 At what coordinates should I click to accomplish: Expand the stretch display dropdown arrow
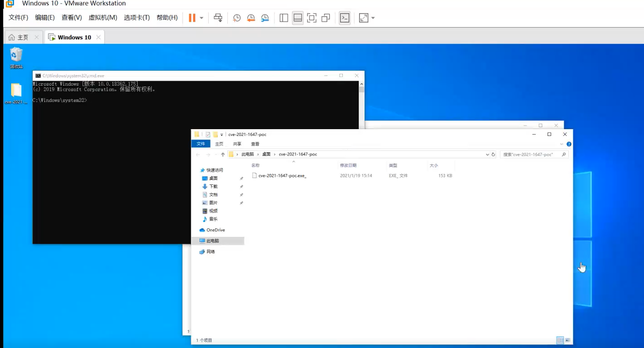click(373, 18)
